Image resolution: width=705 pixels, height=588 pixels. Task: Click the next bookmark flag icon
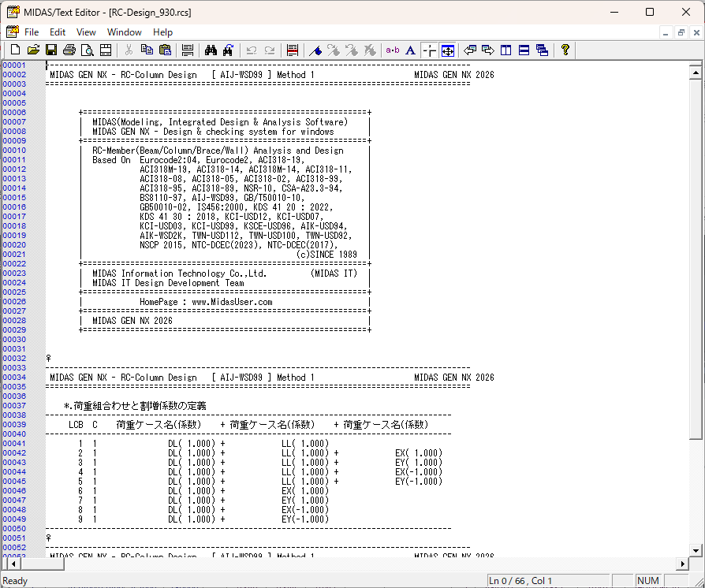pyautogui.click(x=334, y=50)
